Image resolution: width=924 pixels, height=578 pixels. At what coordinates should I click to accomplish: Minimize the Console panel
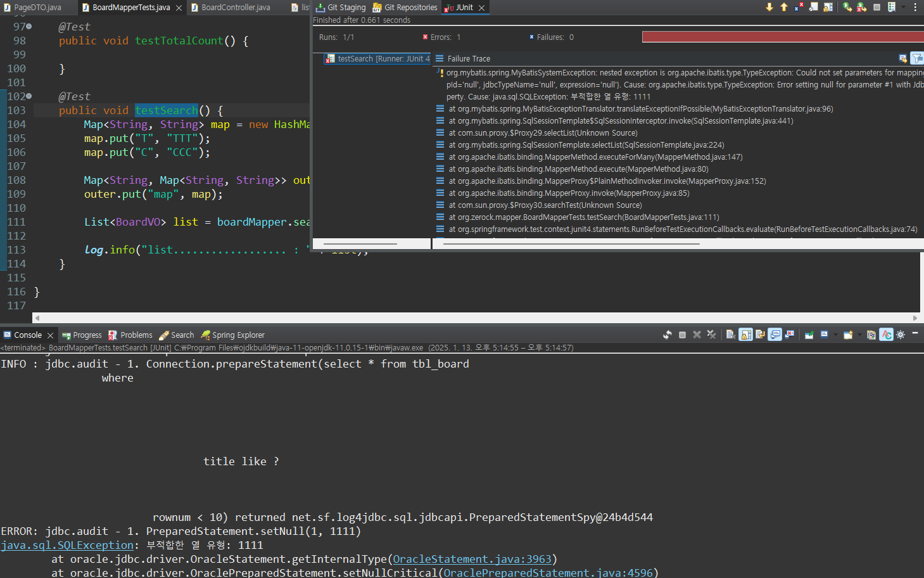pyautogui.click(x=915, y=333)
